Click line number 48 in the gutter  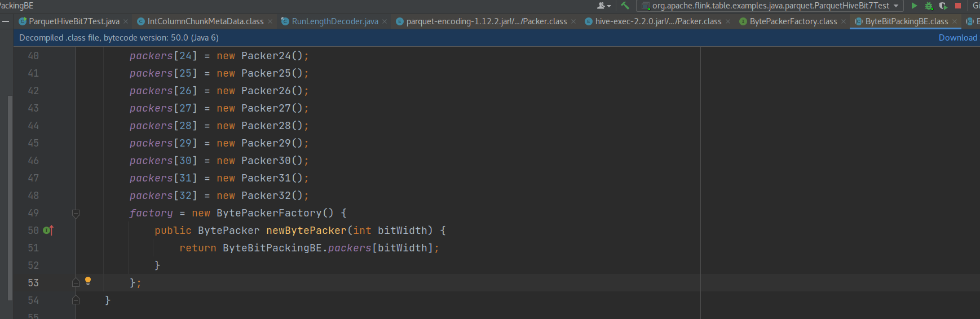33,196
